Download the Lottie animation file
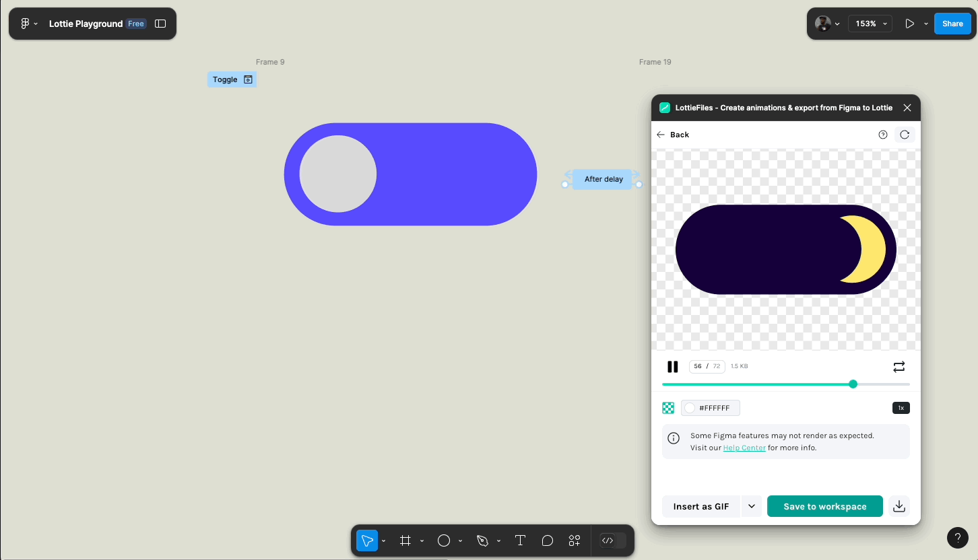 tap(899, 506)
